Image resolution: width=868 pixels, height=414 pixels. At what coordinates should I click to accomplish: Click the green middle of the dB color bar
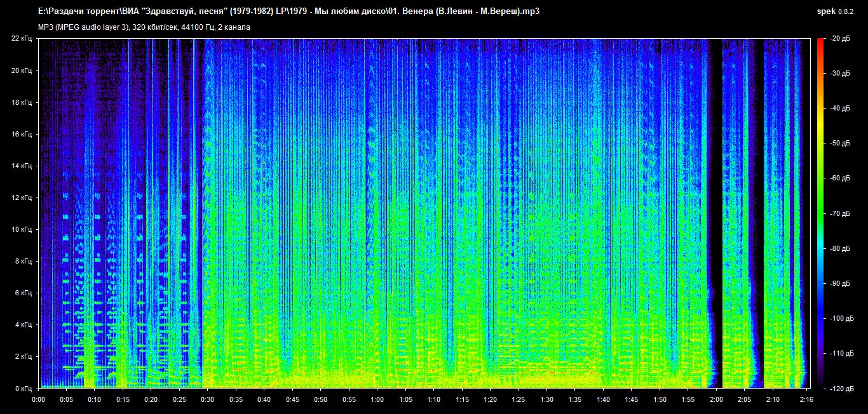(x=820, y=203)
